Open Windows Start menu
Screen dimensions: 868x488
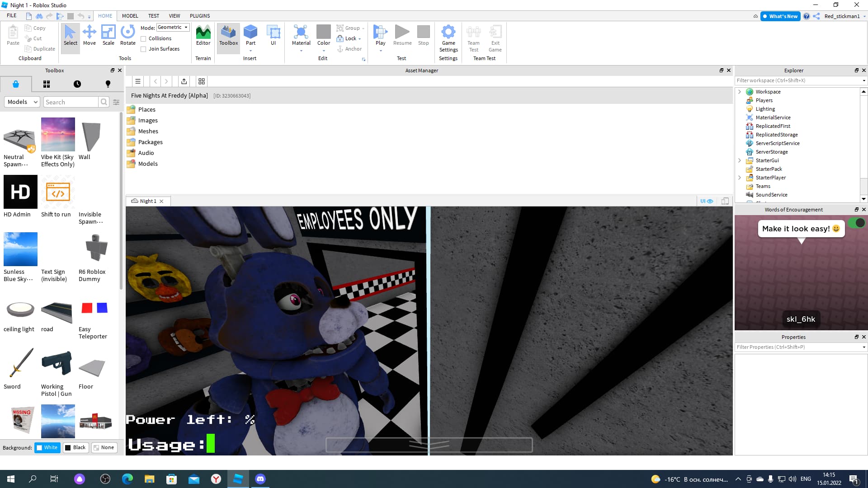coord(11,479)
